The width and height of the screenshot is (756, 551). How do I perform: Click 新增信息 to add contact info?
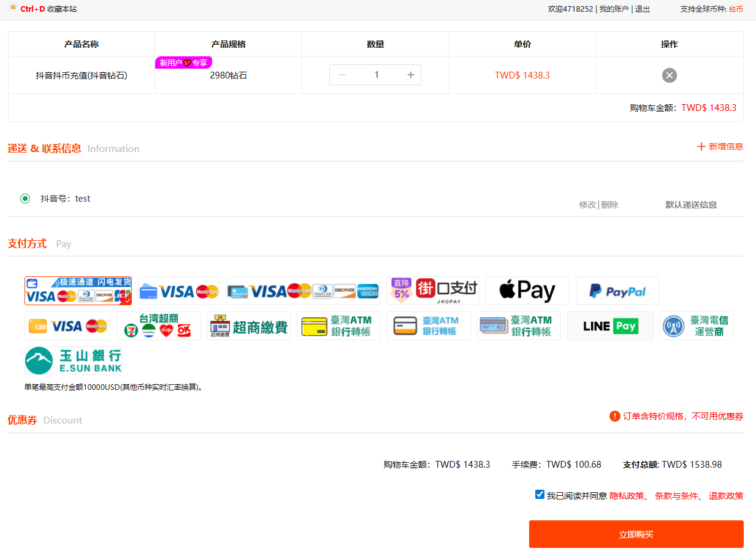coord(720,146)
